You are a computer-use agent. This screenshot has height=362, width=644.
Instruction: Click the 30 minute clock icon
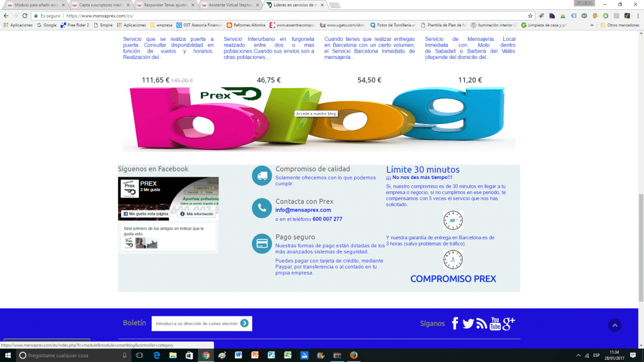point(453,220)
